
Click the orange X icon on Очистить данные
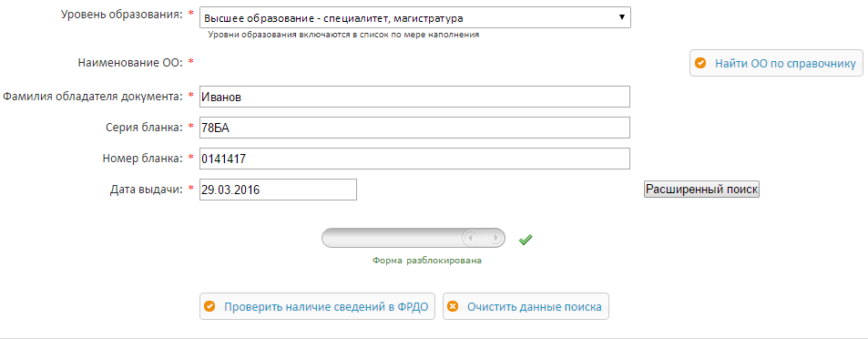tap(453, 307)
